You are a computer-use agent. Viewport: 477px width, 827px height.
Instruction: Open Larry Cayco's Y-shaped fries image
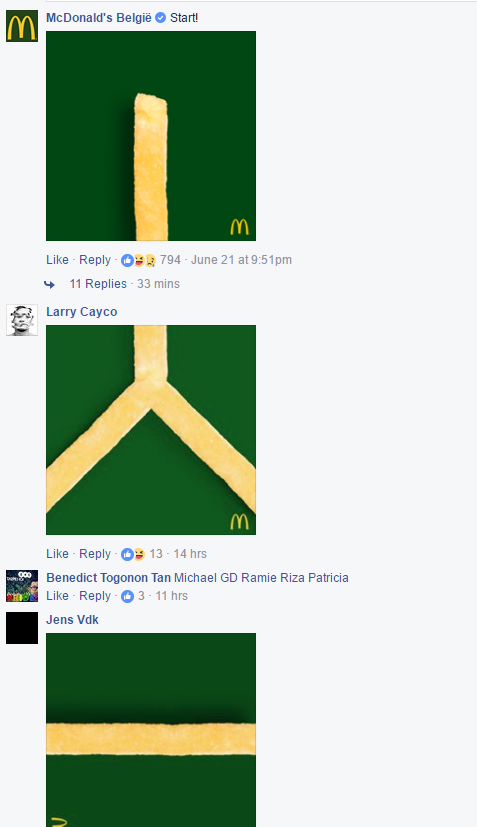point(151,430)
